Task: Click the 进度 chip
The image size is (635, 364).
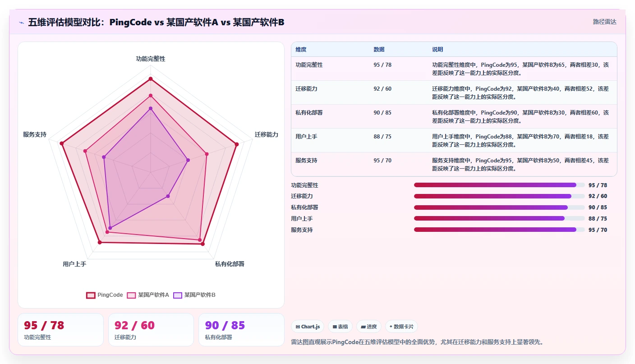Action: tap(369, 327)
